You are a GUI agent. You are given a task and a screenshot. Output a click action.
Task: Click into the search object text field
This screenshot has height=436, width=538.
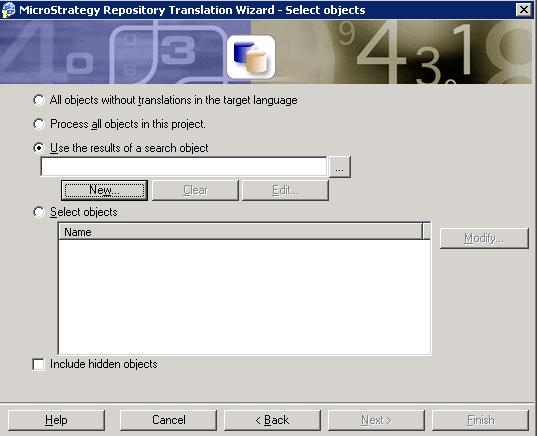click(x=184, y=167)
